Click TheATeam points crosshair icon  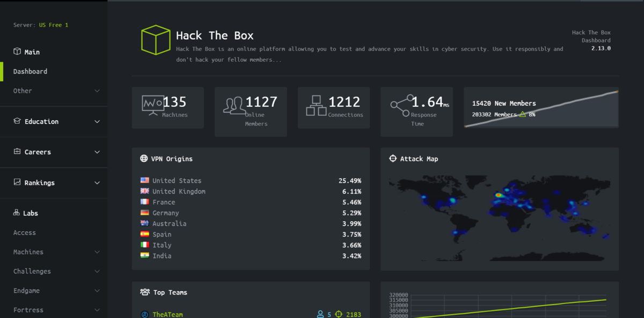tap(339, 315)
